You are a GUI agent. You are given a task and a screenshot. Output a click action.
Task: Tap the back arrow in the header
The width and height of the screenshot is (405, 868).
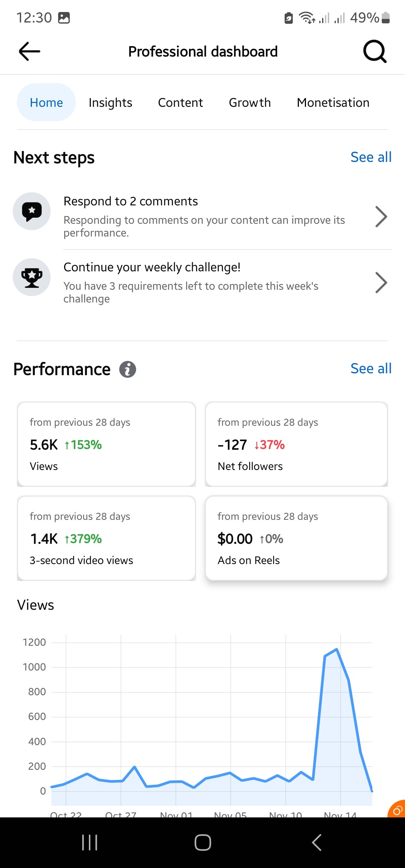(x=30, y=51)
